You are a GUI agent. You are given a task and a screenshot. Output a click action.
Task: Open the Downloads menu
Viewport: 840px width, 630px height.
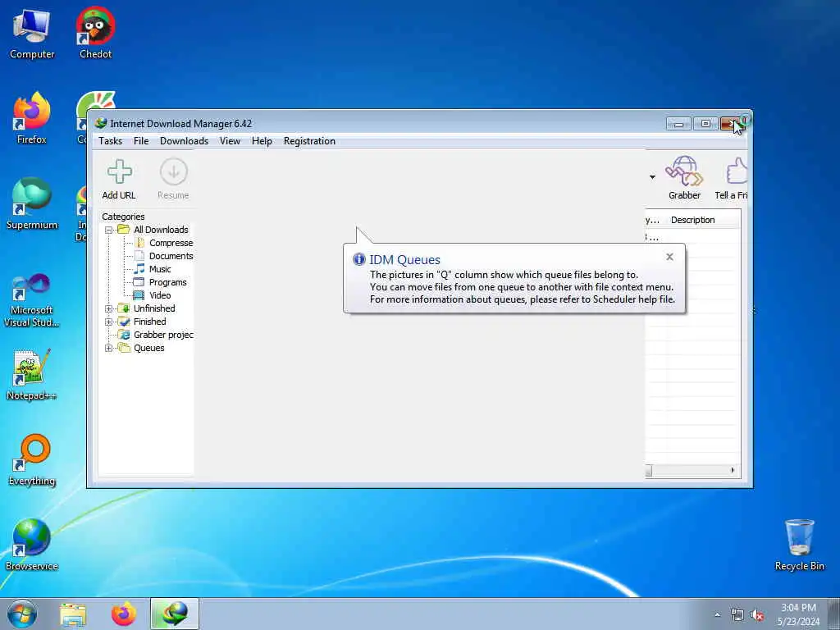184,141
